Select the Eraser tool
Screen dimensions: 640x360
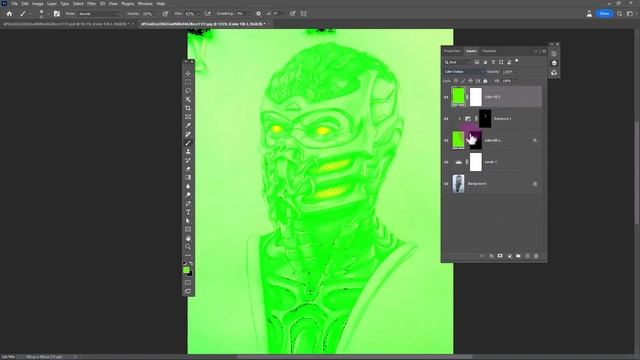coord(188,169)
